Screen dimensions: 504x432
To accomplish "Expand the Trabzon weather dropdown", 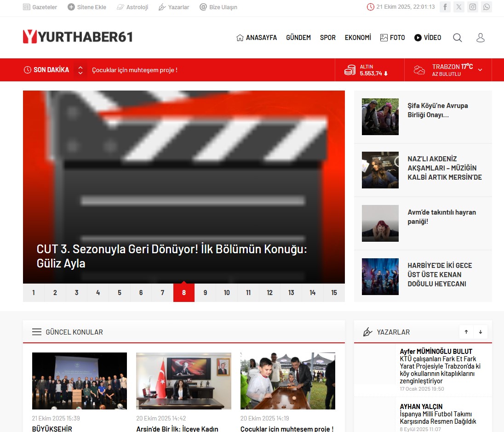I will 480,70.
